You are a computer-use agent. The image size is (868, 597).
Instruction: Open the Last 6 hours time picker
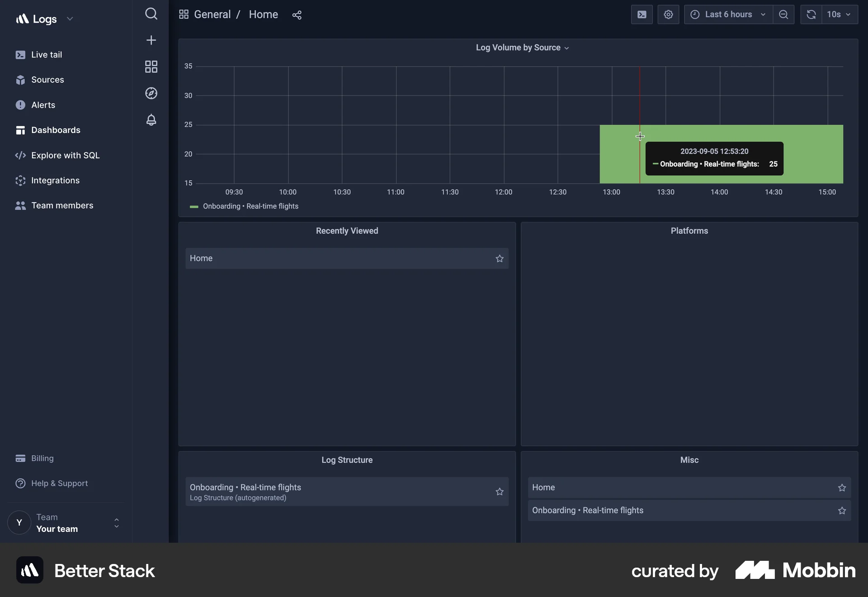tap(728, 14)
